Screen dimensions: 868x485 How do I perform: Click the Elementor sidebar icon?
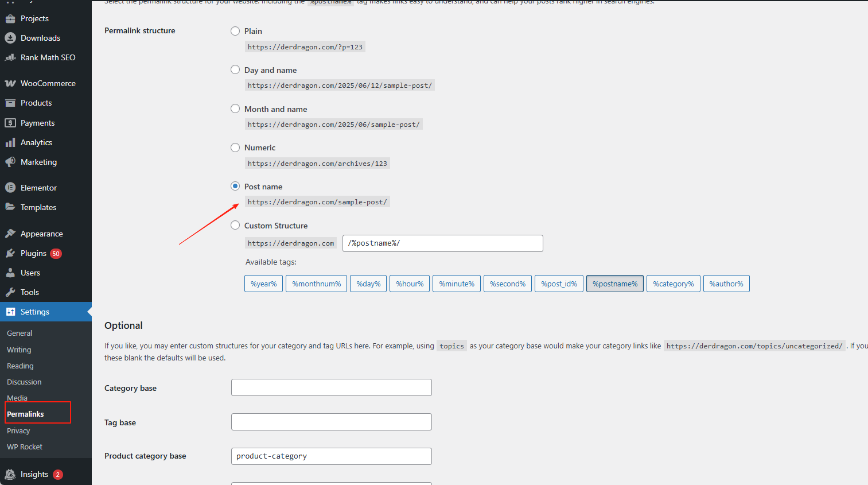pos(10,188)
